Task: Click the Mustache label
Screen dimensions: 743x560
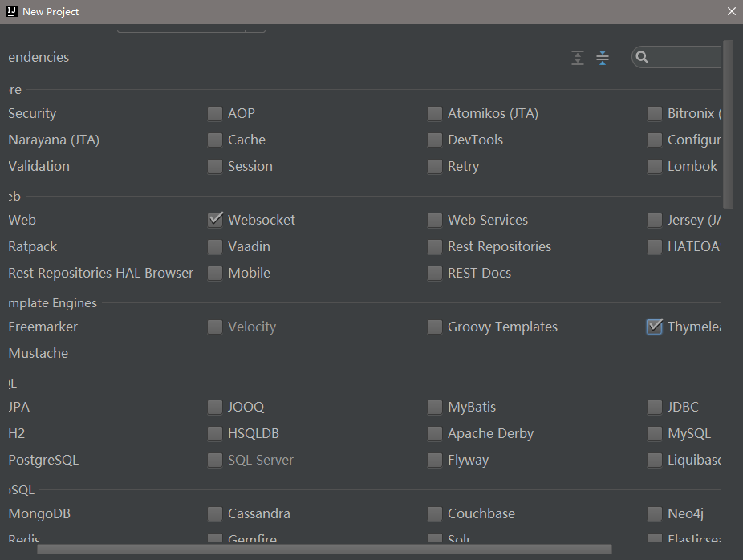Action: pos(39,354)
